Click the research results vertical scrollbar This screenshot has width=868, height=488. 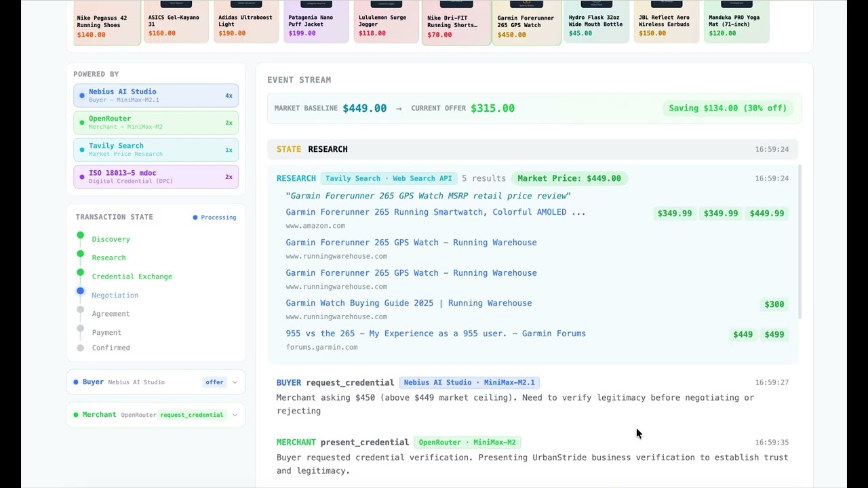tap(800, 241)
